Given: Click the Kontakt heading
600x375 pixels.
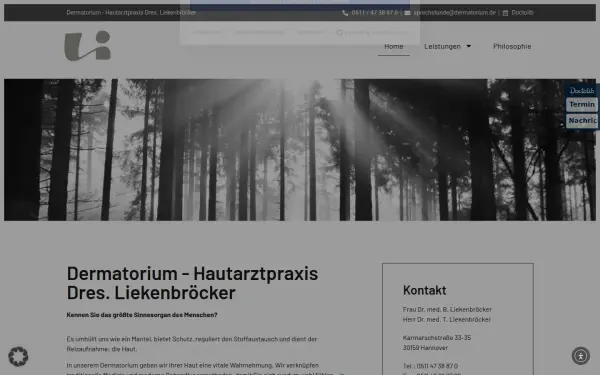Looking at the screenshot, I should point(424,290).
